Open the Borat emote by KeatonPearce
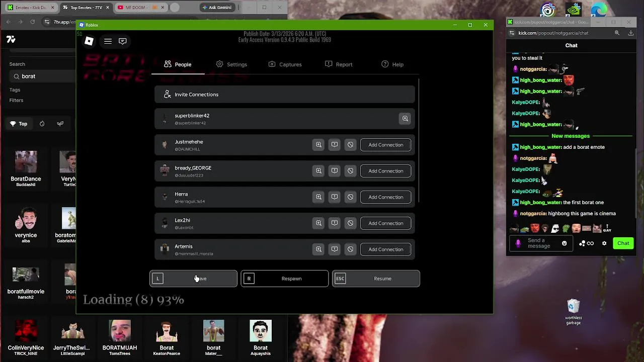The image size is (644, 362). point(167,331)
